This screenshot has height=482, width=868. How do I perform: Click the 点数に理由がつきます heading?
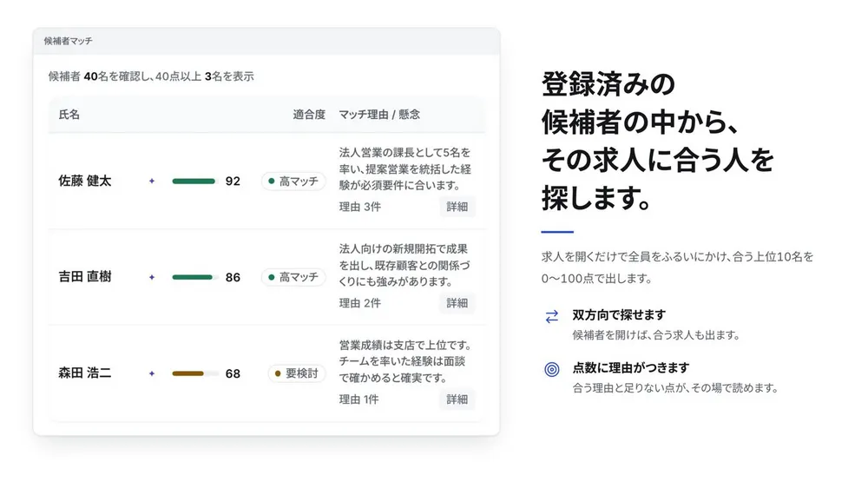pos(630,368)
